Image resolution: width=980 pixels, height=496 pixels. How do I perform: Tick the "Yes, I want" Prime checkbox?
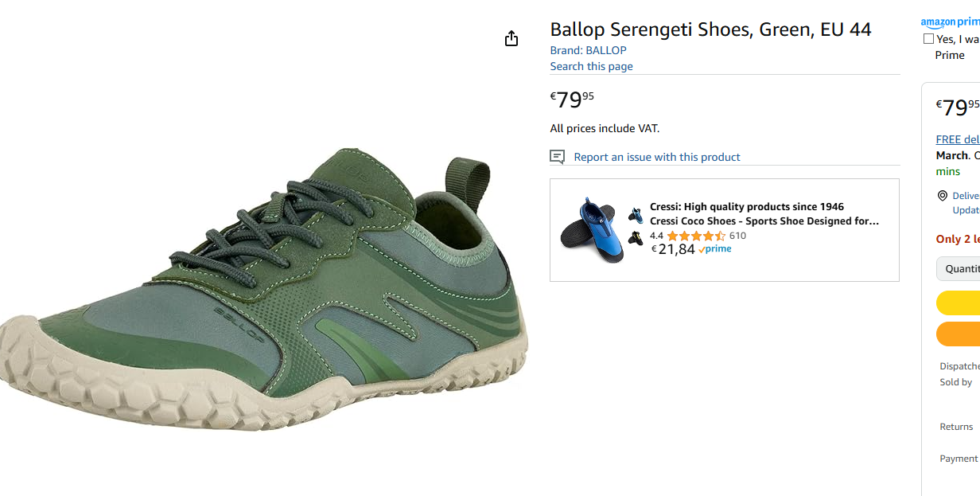[x=928, y=39]
